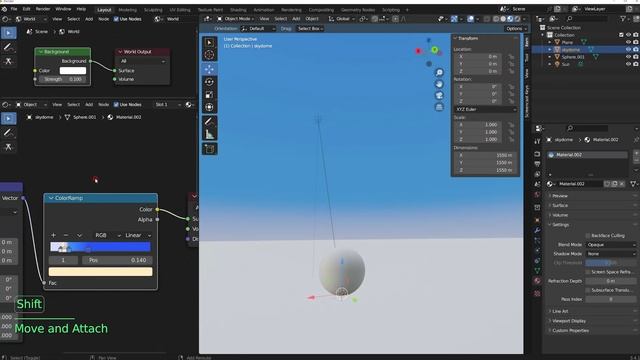Click the zoom magnifier icon in the viewport
The height and width of the screenshot is (360, 640).
[439, 73]
